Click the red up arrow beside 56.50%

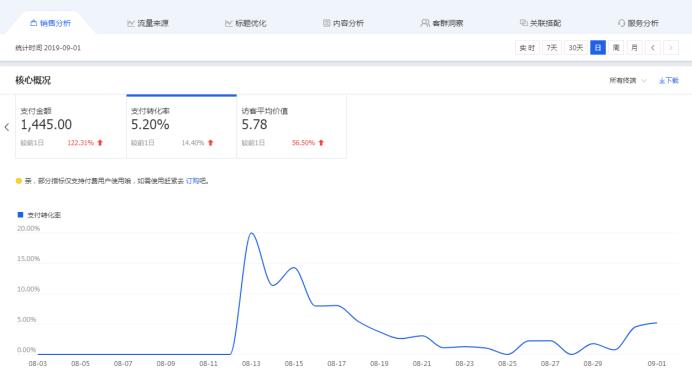point(321,143)
